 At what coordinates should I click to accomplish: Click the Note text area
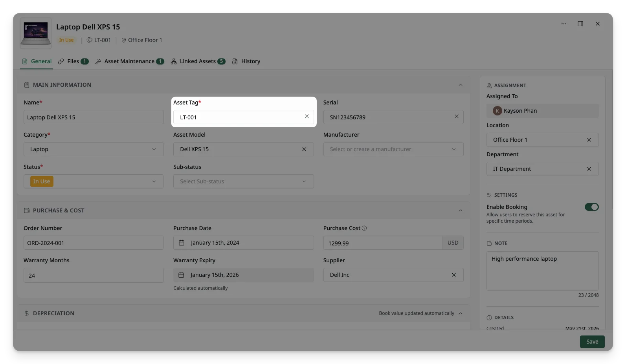pos(542,271)
